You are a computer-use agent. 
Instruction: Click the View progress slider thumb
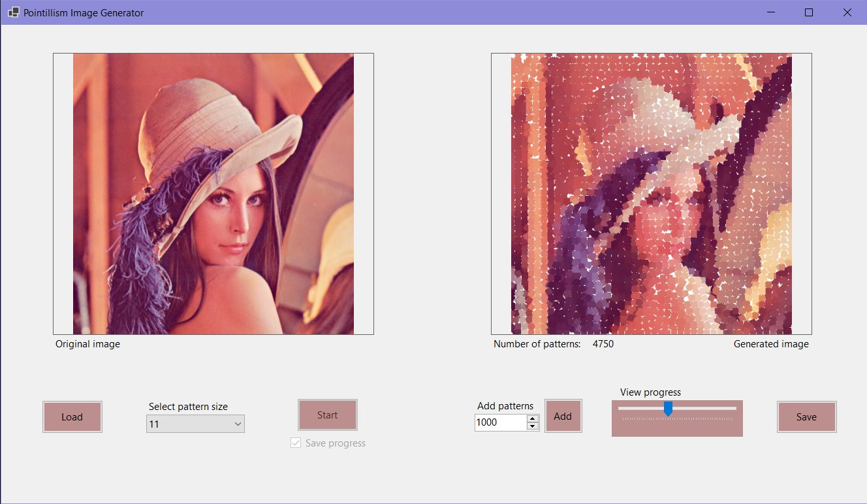click(669, 408)
